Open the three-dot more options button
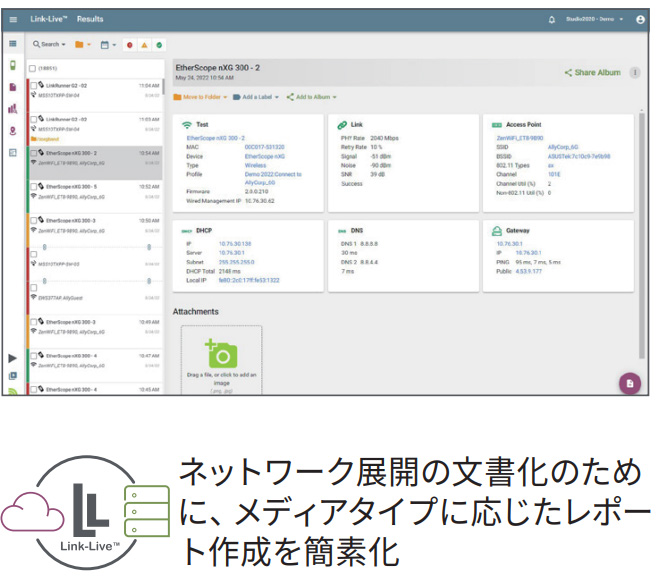This screenshot has width=658, height=586. [635, 73]
